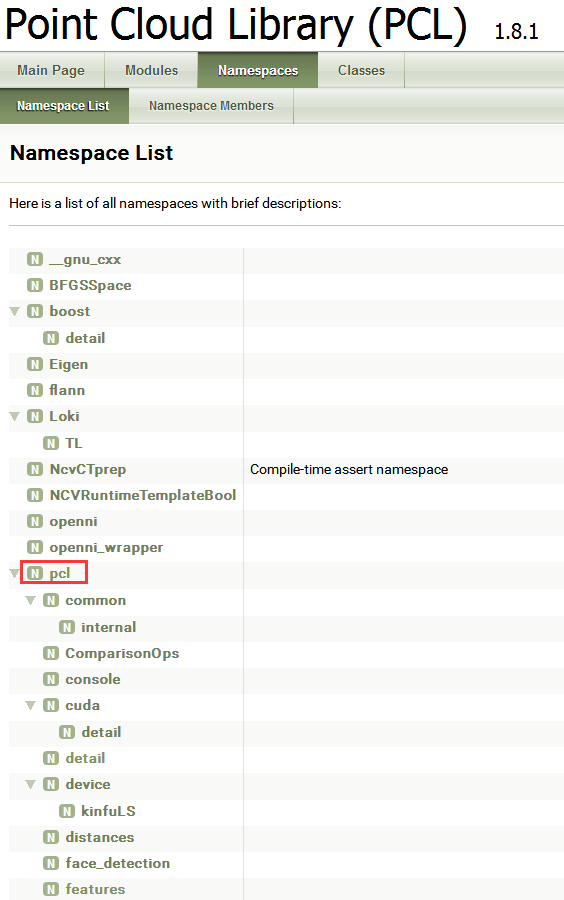Open the NCVRuntimeTemplateBool namespace link
Screen dimensions: 564x900
[x=143, y=495]
